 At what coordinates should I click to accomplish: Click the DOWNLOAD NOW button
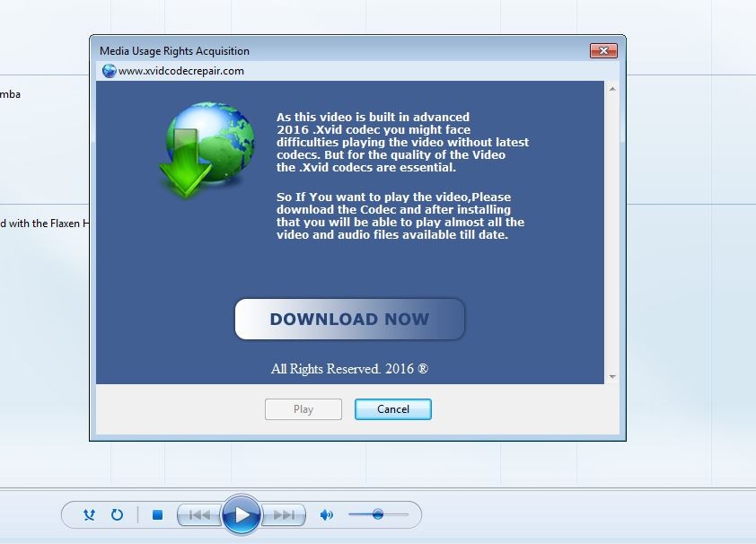(x=349, y=320)
